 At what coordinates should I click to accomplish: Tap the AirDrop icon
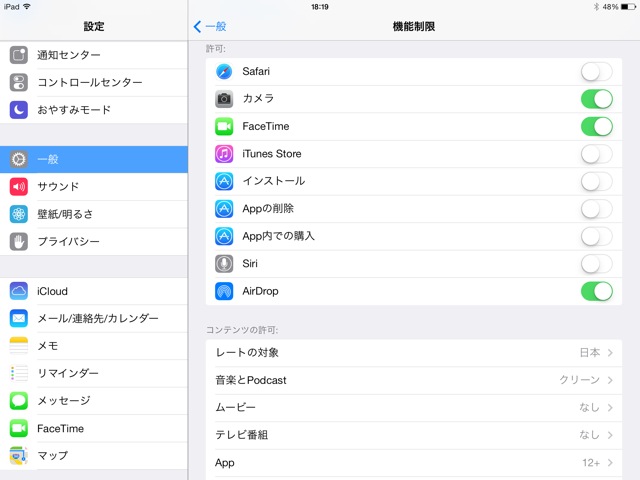224,291
